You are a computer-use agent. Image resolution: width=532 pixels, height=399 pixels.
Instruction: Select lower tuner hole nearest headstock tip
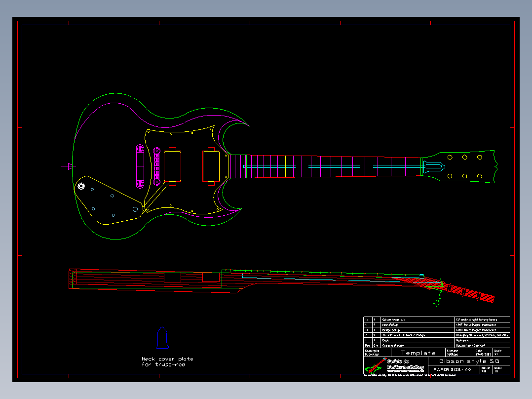point(480,176)
